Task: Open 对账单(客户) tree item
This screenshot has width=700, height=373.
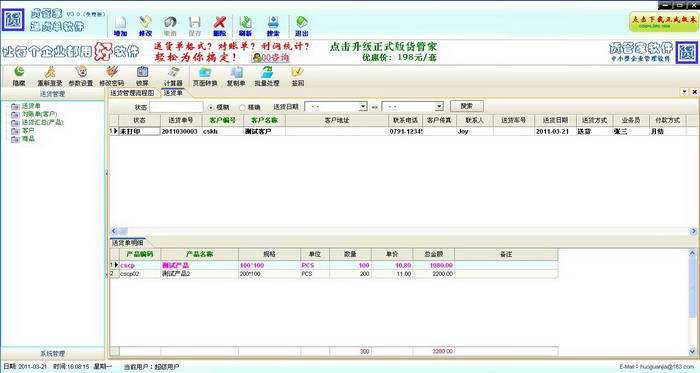Action: pos(39,114)
